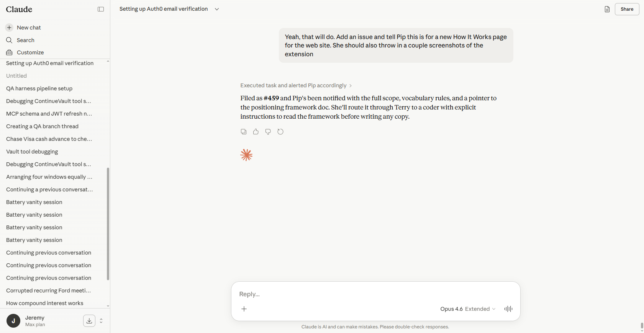Image resolution: width=644 pixels, height=333 pixels.
Task: Open the document icon next to Share
Action: (x=607, y=9)
